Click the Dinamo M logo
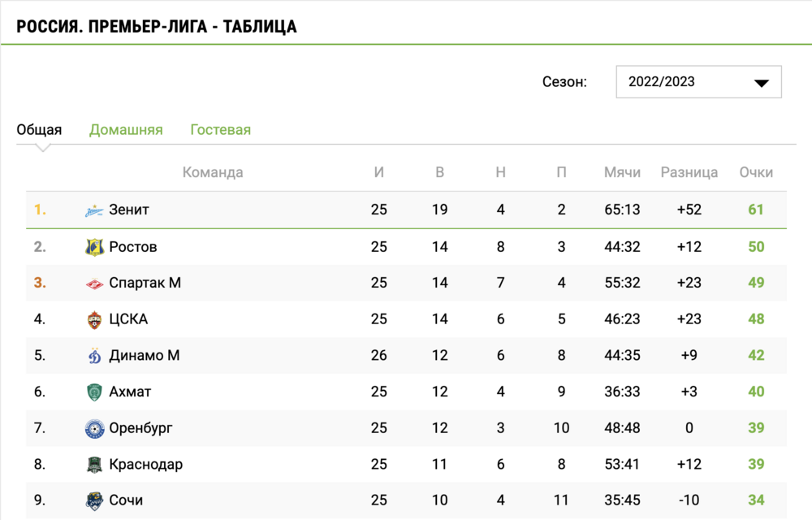The image size is (812, 520). click(94, 356)
